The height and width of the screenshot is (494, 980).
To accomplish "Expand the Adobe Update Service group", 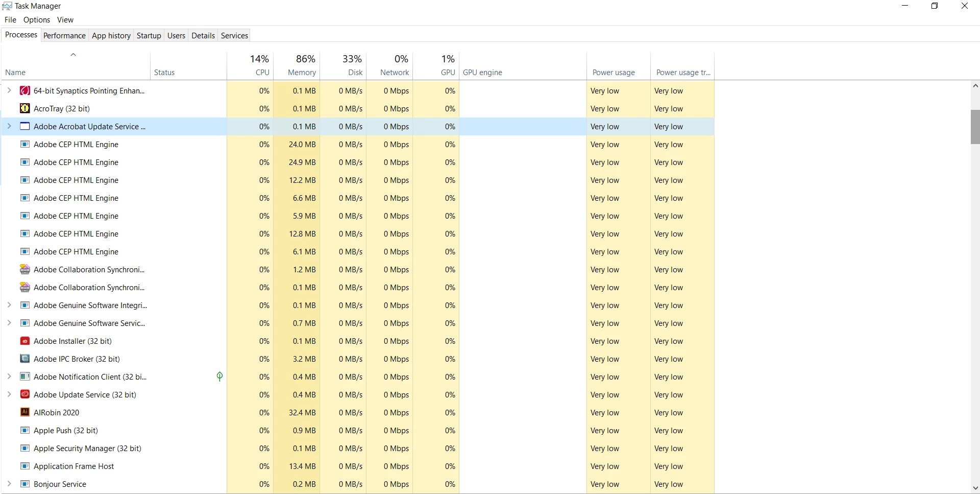I will pos(9,394).
